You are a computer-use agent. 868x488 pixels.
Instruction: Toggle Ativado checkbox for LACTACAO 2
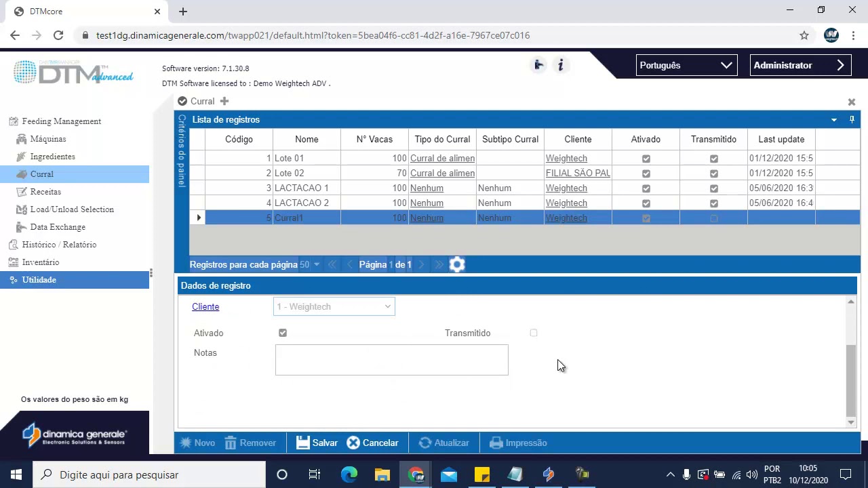point(646,203)
